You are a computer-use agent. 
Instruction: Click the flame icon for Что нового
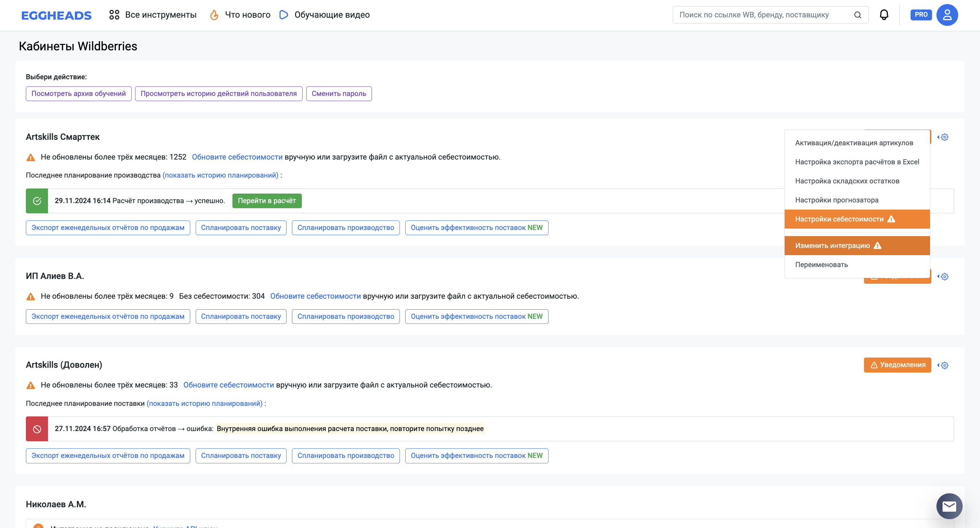214,15
